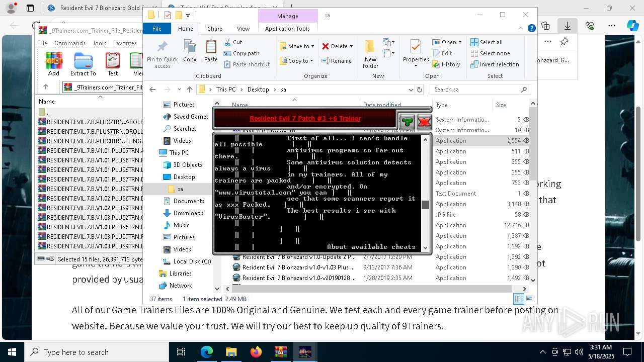The height and width of the screenshot is (362, 644).
Task: Click Copy path in ribbon
Action: coord(242,53)
